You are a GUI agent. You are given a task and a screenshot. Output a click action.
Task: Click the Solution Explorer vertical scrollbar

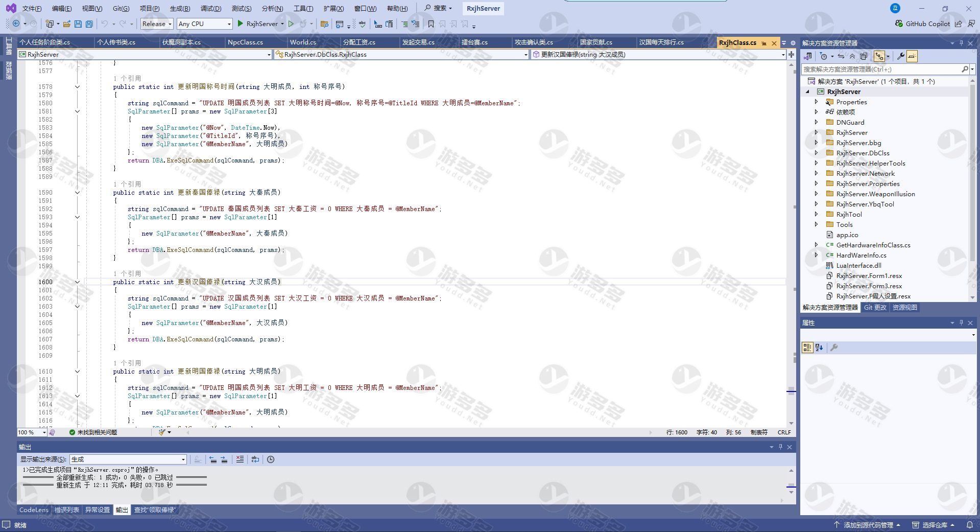pyautogui.click(x=972, y=189)
